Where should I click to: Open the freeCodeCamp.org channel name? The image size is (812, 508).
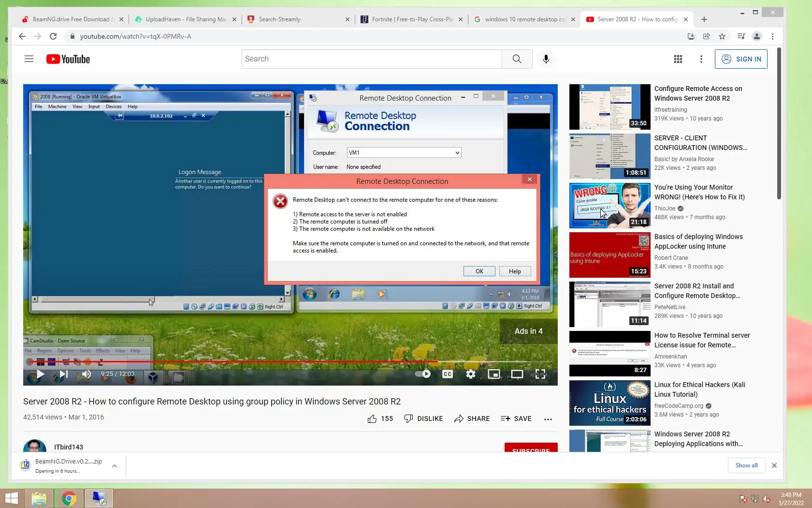tap(679, 406)
